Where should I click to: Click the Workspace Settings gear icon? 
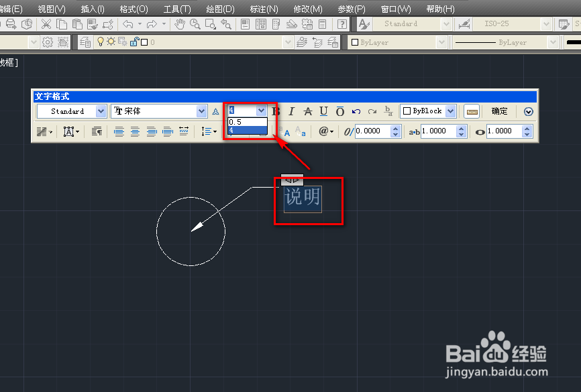click(48, 42)
